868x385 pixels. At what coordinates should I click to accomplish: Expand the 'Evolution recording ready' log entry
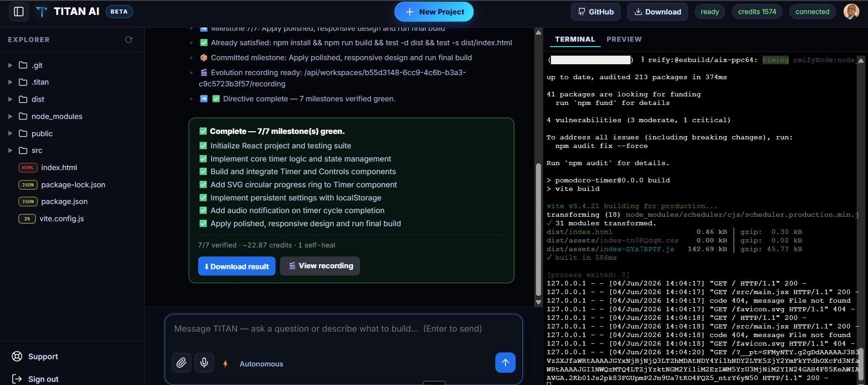[191, 72]
